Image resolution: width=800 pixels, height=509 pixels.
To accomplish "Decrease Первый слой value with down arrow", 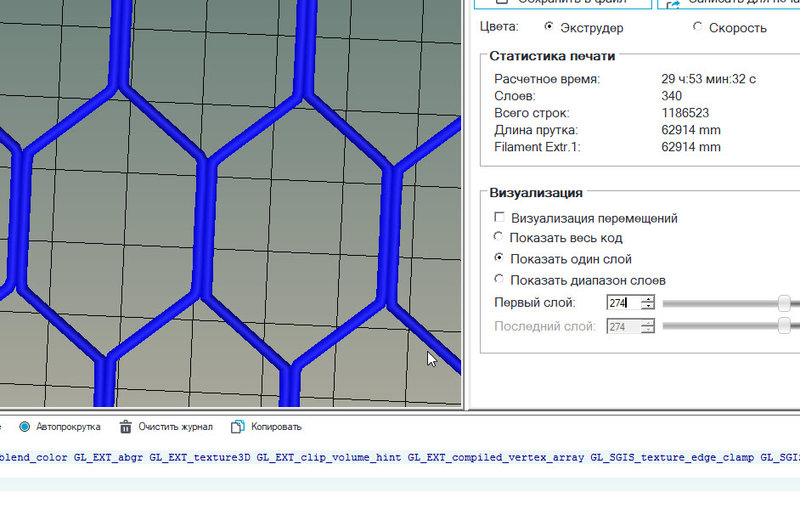I will [x=648, y=306].
